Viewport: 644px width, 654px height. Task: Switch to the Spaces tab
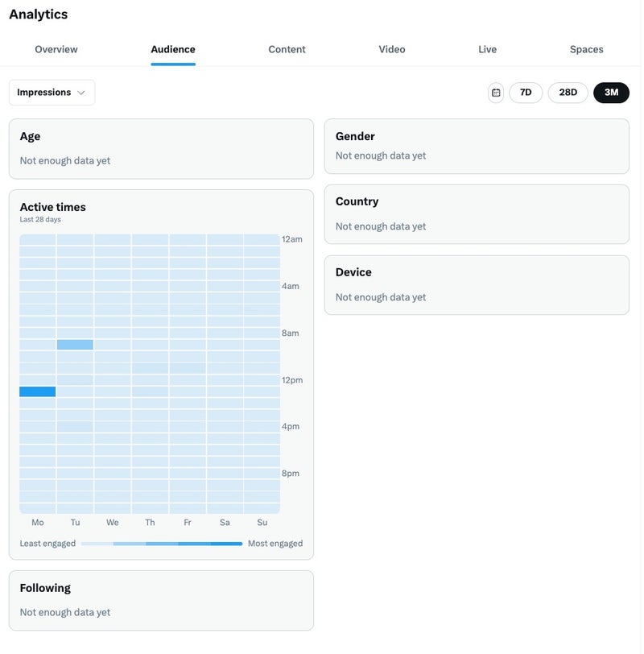click(586, 49)
